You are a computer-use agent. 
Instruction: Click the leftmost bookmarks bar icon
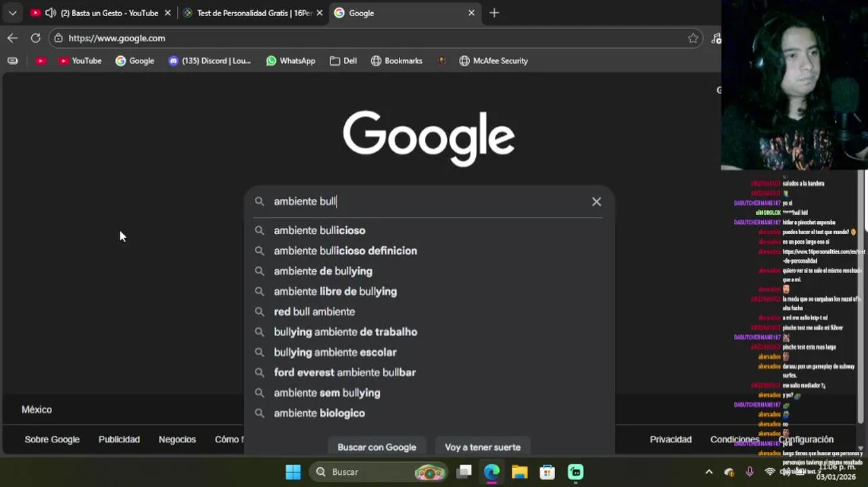13,61
